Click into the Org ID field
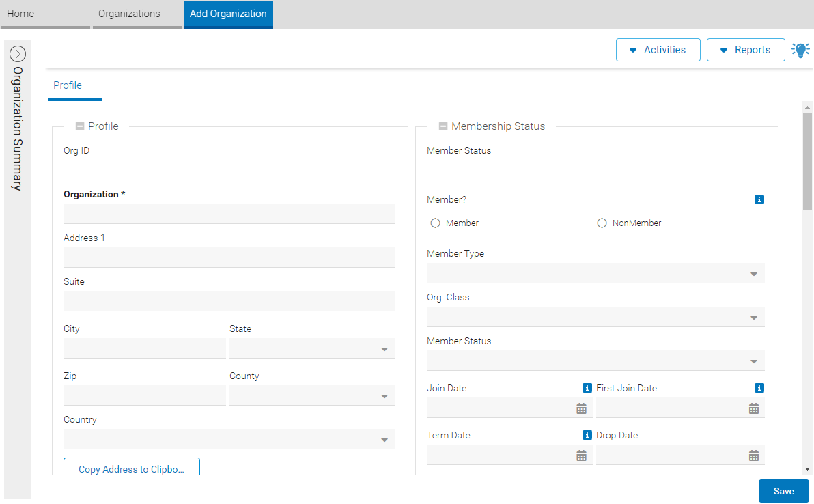This screenshot has width=814, height=504. pos(229,170)
